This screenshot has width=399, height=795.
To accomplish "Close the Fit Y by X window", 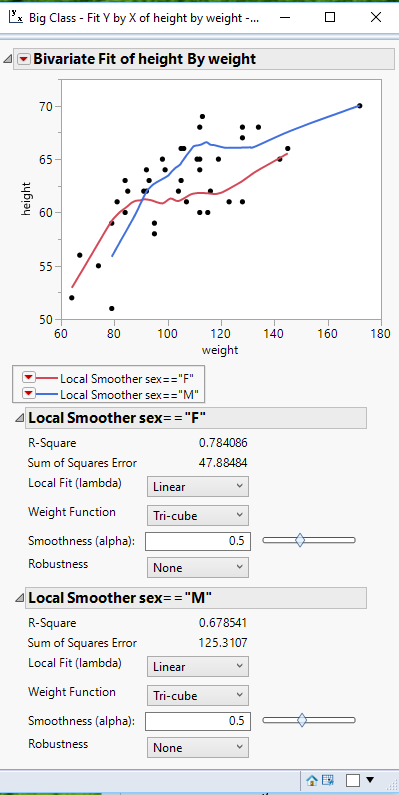I will coord(376,17).
